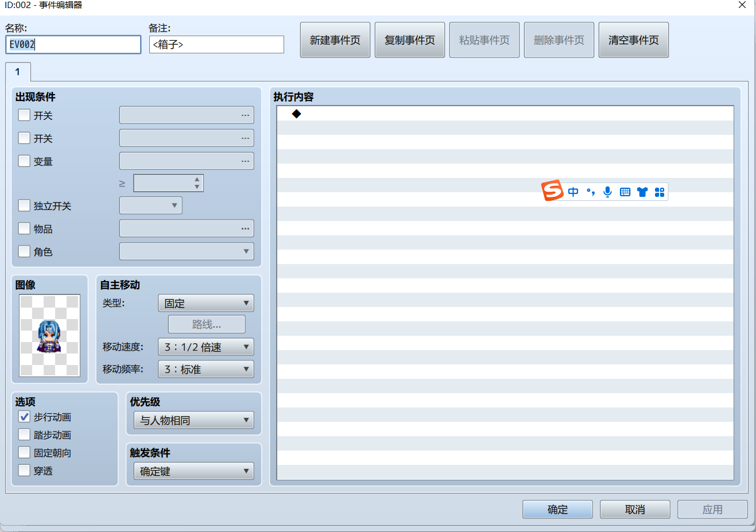Open the first 开关 selector ellipsis button
This screenshot has width=756, height=532.
[245, 115]
